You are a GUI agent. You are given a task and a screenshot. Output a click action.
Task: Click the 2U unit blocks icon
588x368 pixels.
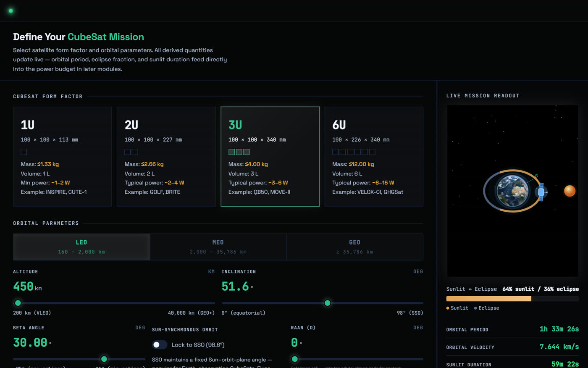131,152
